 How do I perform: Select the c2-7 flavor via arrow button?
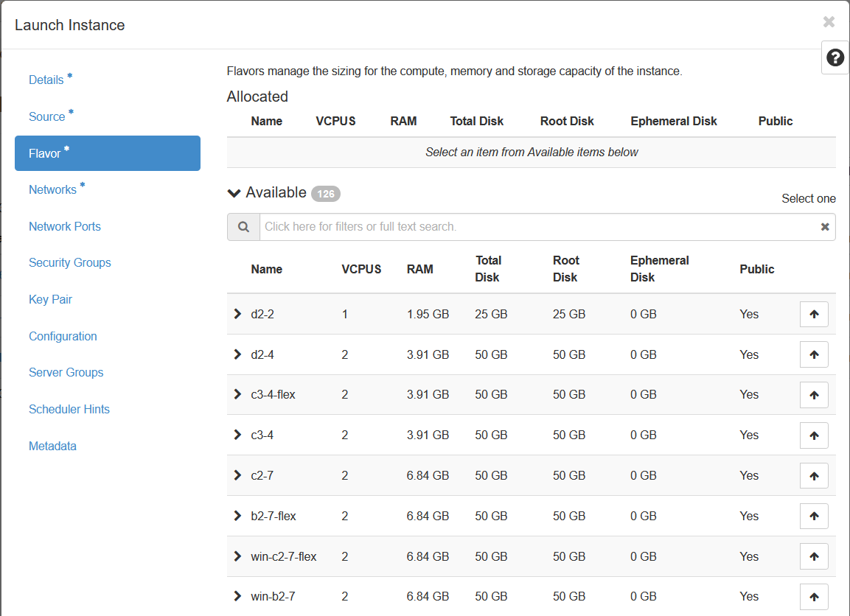point(814,476)
